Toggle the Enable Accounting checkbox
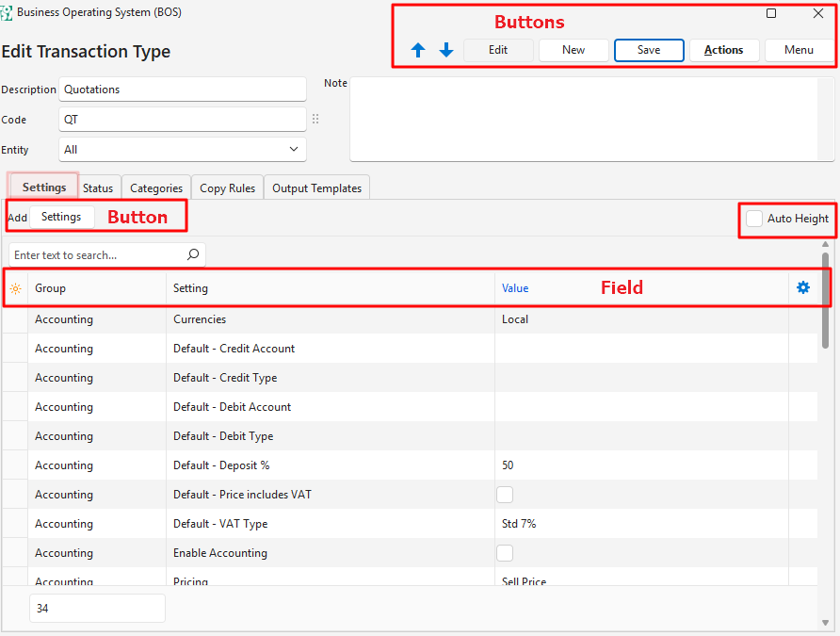The width and height of the screenshot is (840, 636). coord(506,553)
